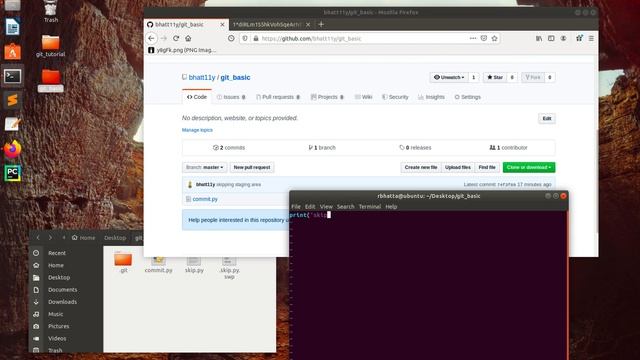Click the GitHub address bar
This screenshot has height=360, width=640.
pyautogui.click(x=363, y=38)
